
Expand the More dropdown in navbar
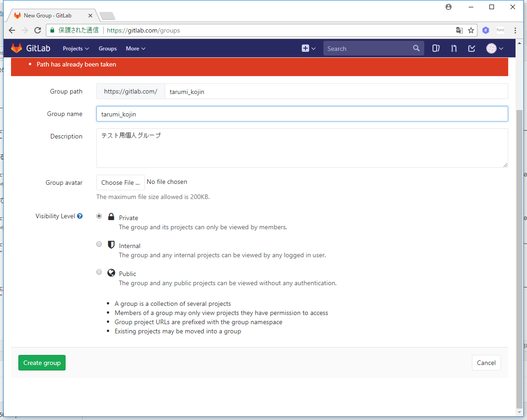point(135,48)
